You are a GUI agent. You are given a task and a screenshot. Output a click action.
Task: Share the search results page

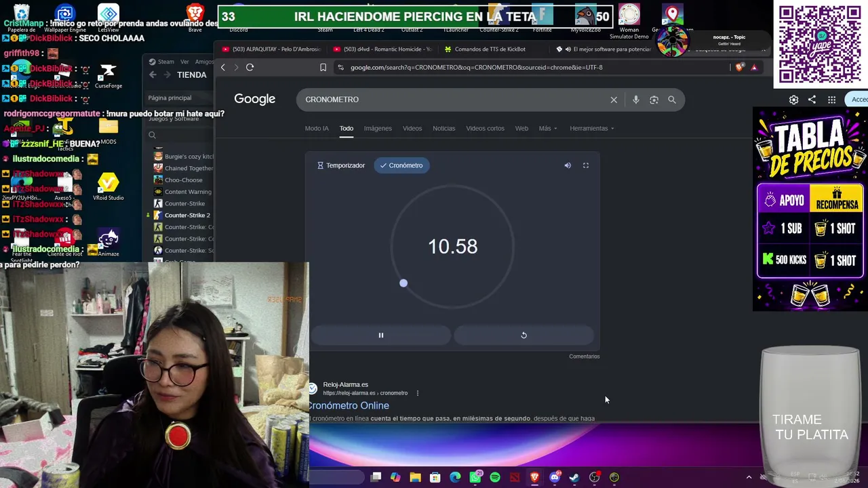[x=812, y=100]
